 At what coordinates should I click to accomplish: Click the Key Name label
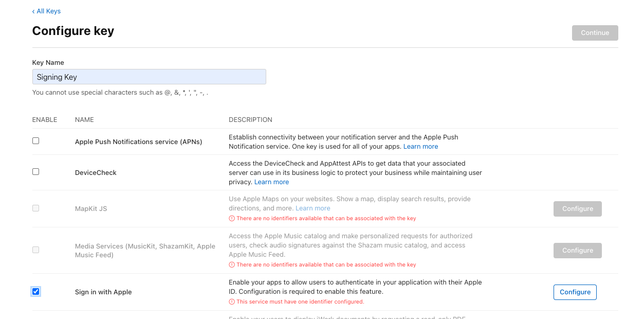[x=48, y=63]
